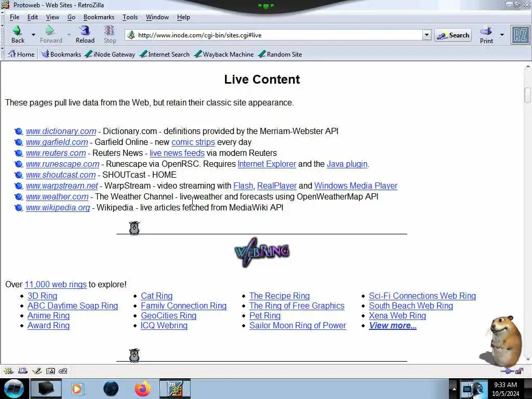Click the Mail icon in the status bar

(x=23, y=371)
